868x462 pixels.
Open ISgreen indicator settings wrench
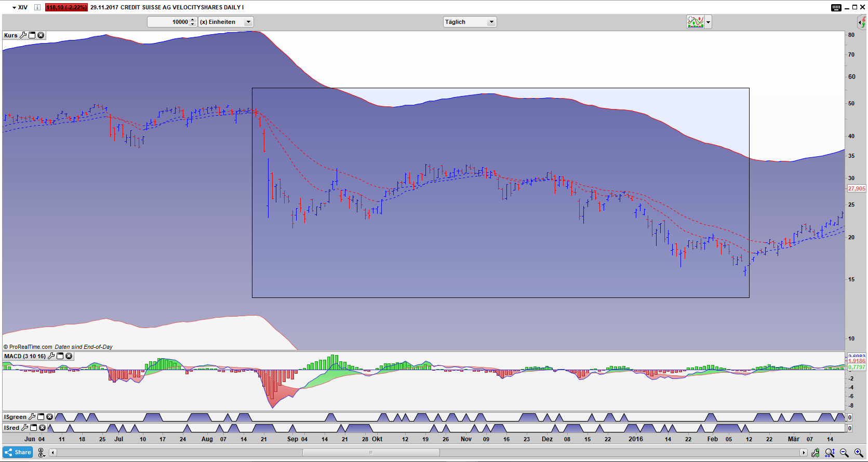(32, 417)
